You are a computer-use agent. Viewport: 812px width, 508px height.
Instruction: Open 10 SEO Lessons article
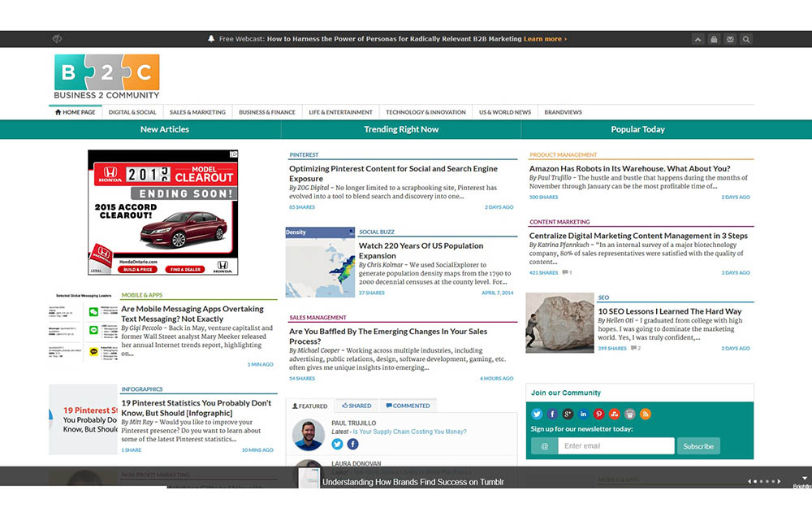click(x=670, y=311)
